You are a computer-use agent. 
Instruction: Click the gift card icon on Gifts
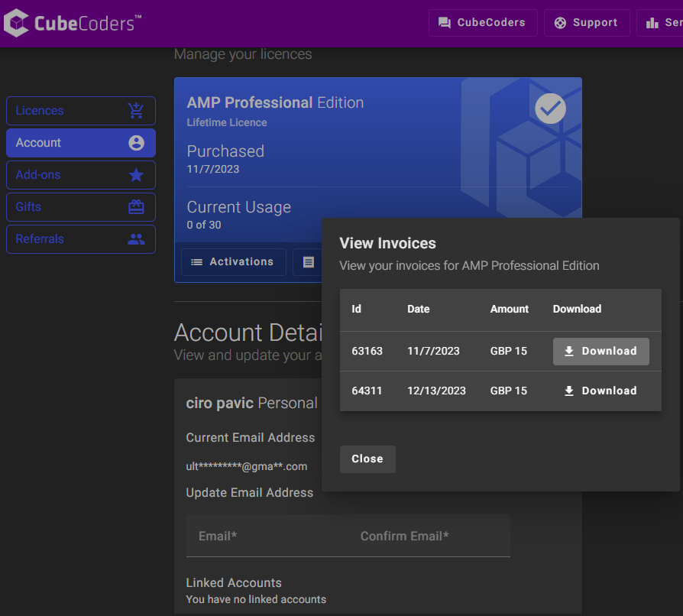(x=136, y=206)
